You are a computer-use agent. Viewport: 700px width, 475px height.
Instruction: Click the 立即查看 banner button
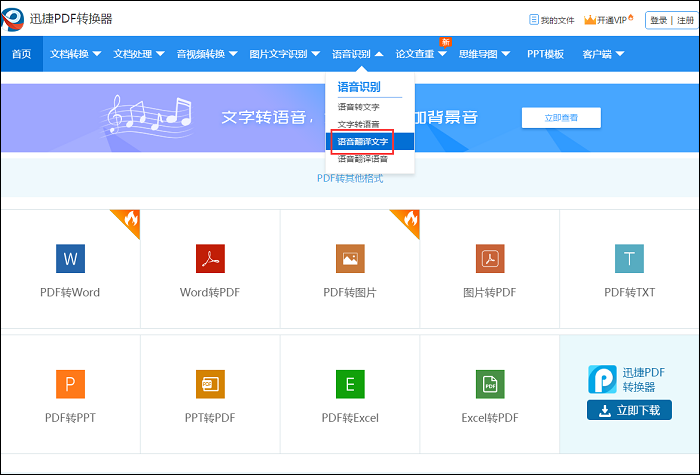(x=561, y=118)
